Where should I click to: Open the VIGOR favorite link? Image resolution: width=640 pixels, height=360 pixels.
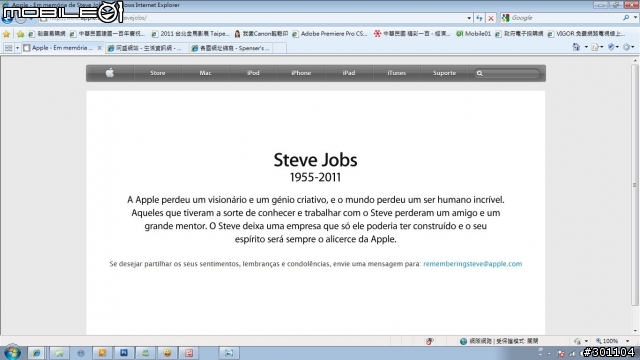[587, 34]
